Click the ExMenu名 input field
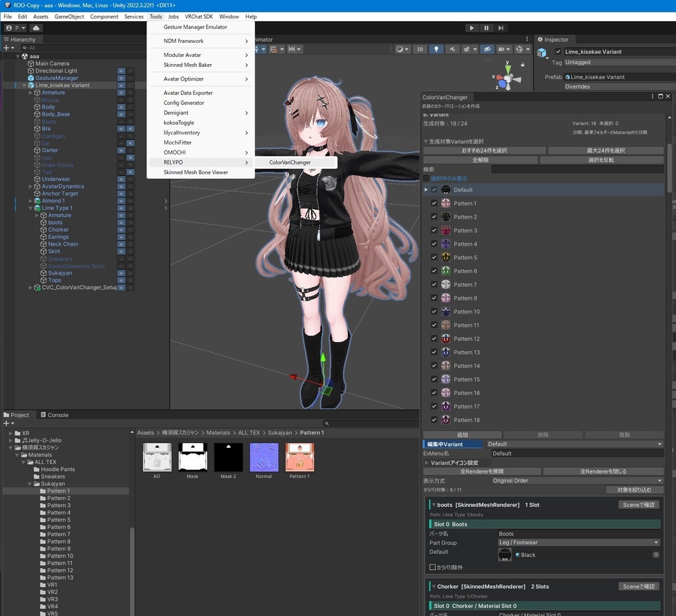This screenshot has width=676, height=616. pos(577,454)
